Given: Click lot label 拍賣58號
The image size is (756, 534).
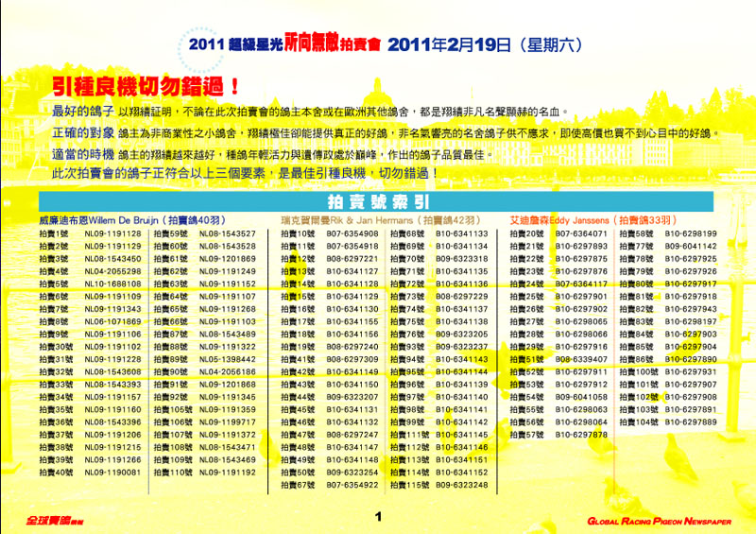Looking at the screenshot, I should coord(636,233).
